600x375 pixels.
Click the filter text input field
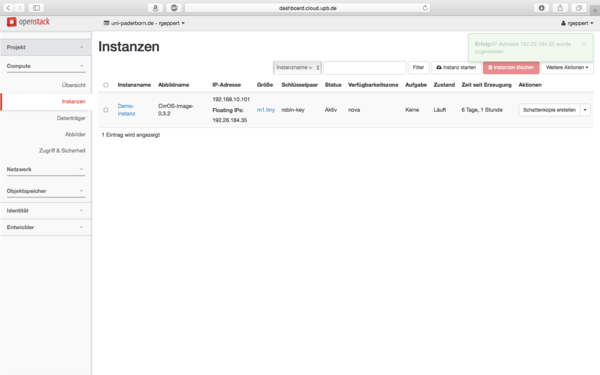[x=364, y=67]
